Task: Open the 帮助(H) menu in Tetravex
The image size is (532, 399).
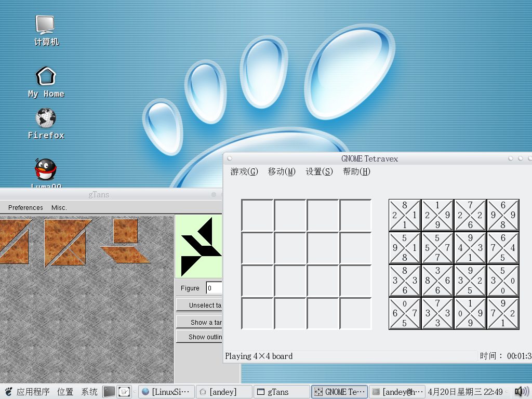Action: click(x=356, y=171)
